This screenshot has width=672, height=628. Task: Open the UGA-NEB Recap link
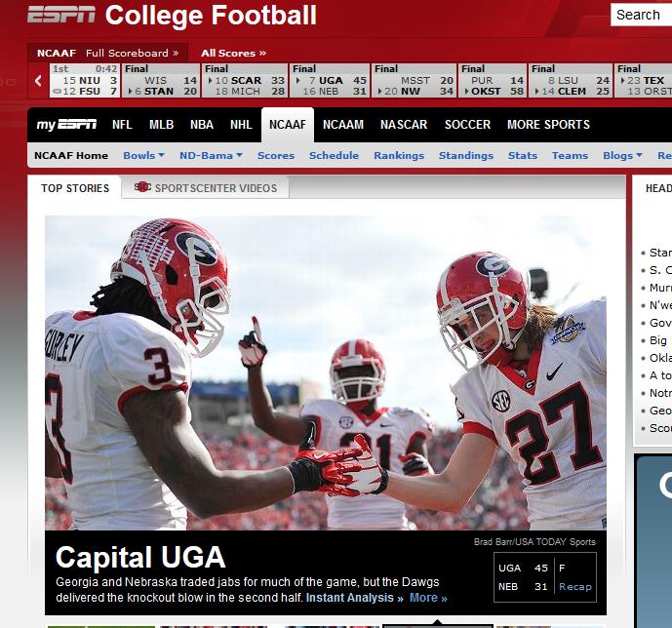(x=575, y=586)
